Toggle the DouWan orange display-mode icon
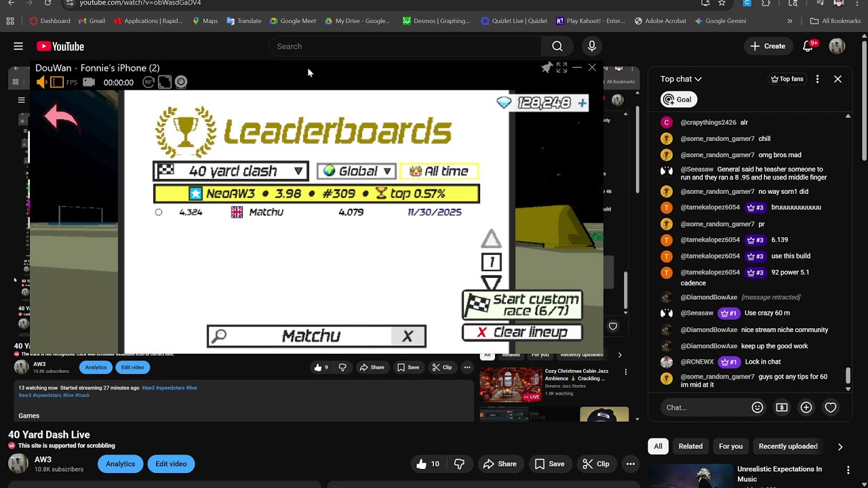 (x=57, y=82)
